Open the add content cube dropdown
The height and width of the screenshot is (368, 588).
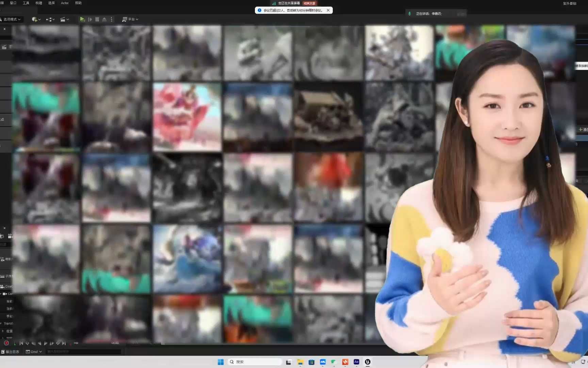point(36,19)
